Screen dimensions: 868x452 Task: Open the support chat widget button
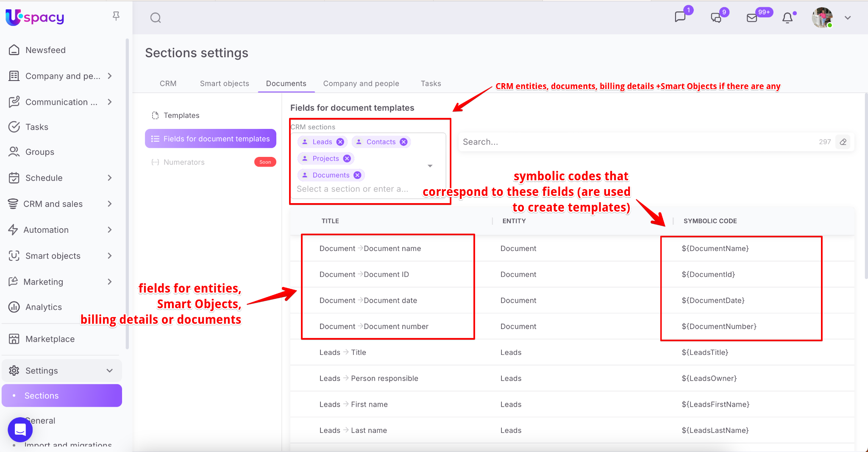click(20, 430)
